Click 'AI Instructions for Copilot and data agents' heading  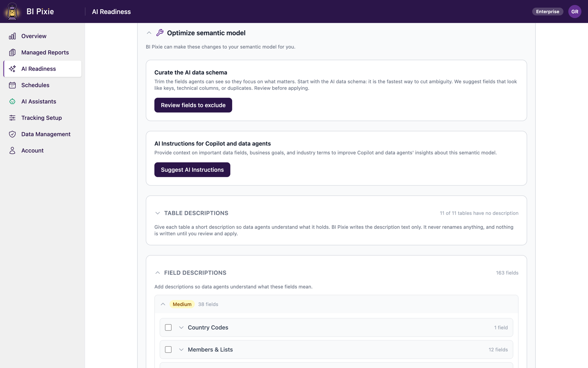pos(212,144)
